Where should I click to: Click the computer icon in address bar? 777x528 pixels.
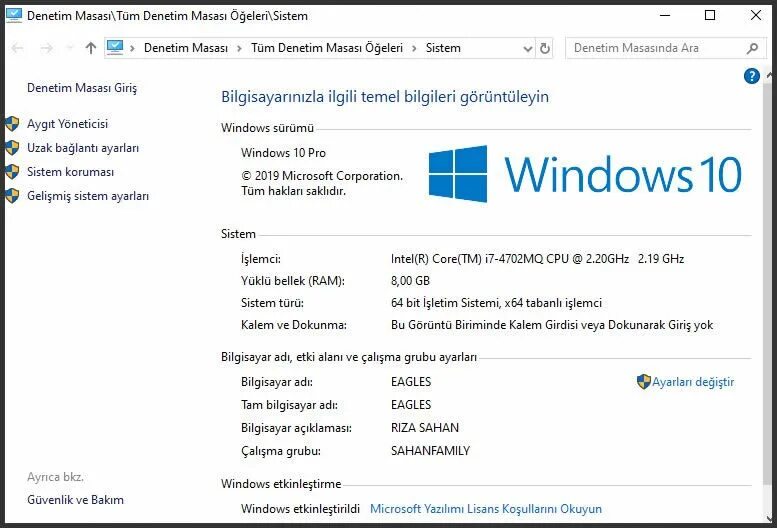pos(115,48)
